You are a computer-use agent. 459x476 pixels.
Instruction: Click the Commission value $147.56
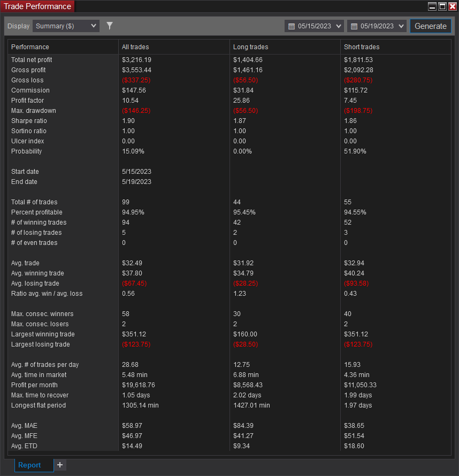click(x=134, y=90)
